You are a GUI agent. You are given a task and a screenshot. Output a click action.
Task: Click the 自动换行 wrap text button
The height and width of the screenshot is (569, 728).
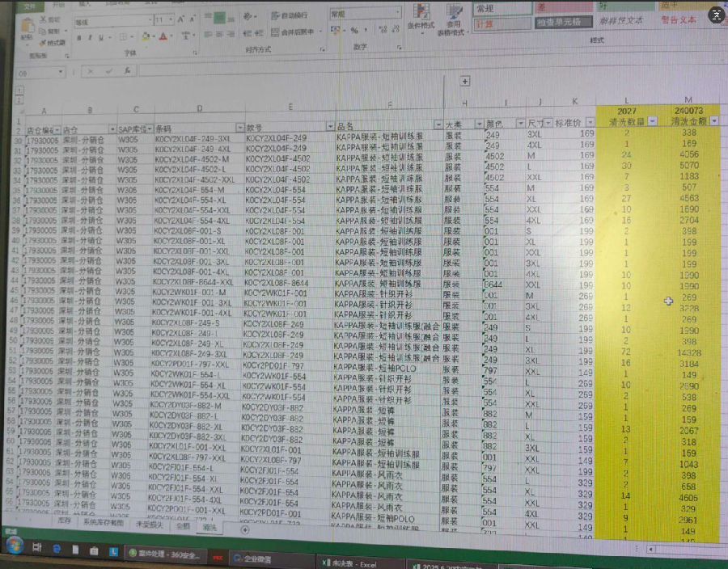(290, 16)
